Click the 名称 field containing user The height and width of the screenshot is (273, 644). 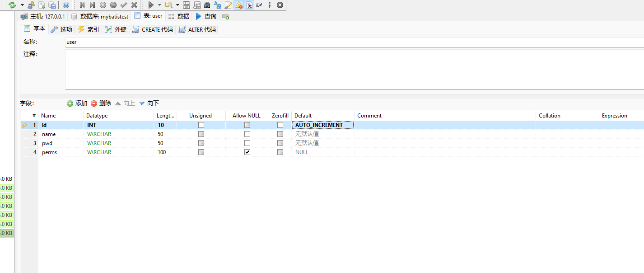click(355, 42)
